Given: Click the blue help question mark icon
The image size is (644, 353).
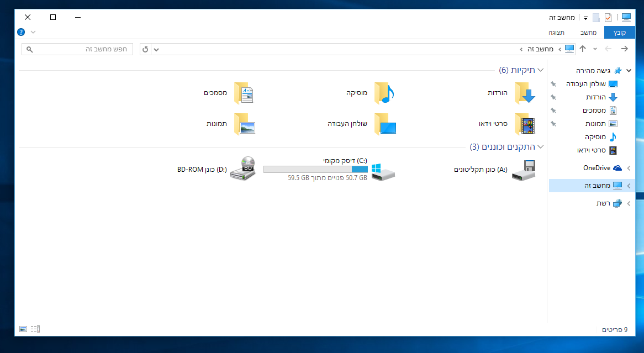Looking at the screenshot, I should tap(21, 32).
